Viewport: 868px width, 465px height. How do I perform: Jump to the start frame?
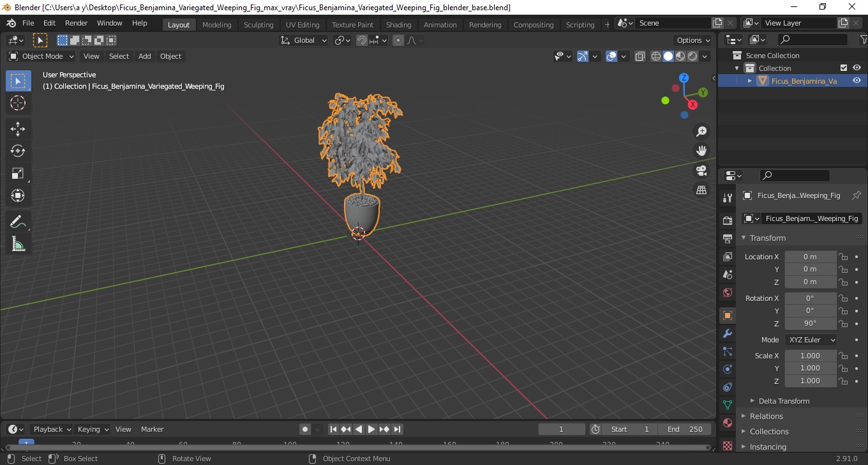333,429
